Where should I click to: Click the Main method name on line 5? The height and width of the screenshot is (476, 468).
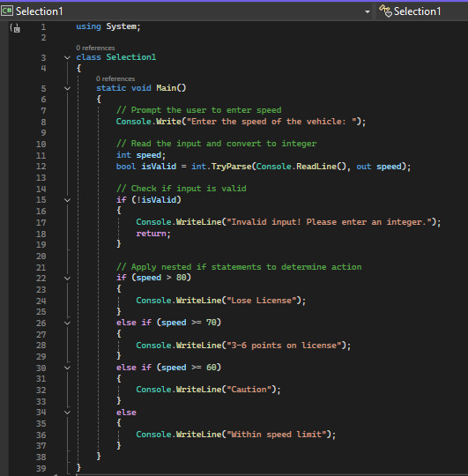coord(166,88)
